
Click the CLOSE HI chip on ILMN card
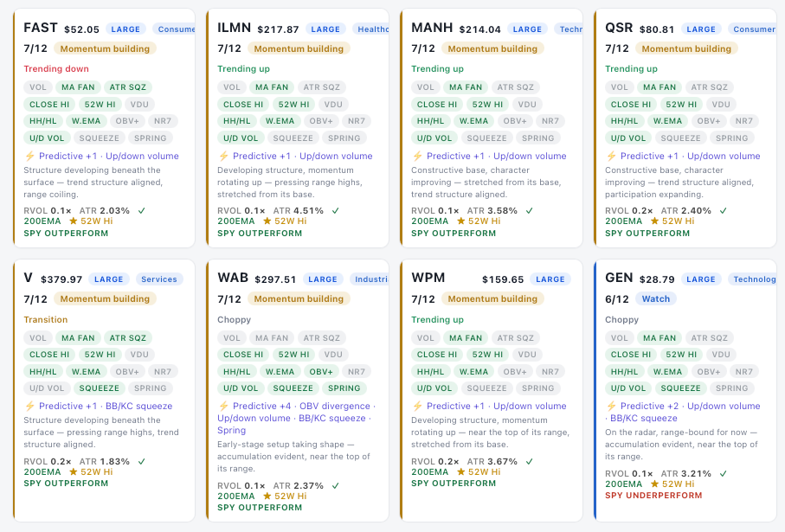(x=243, y=105)
